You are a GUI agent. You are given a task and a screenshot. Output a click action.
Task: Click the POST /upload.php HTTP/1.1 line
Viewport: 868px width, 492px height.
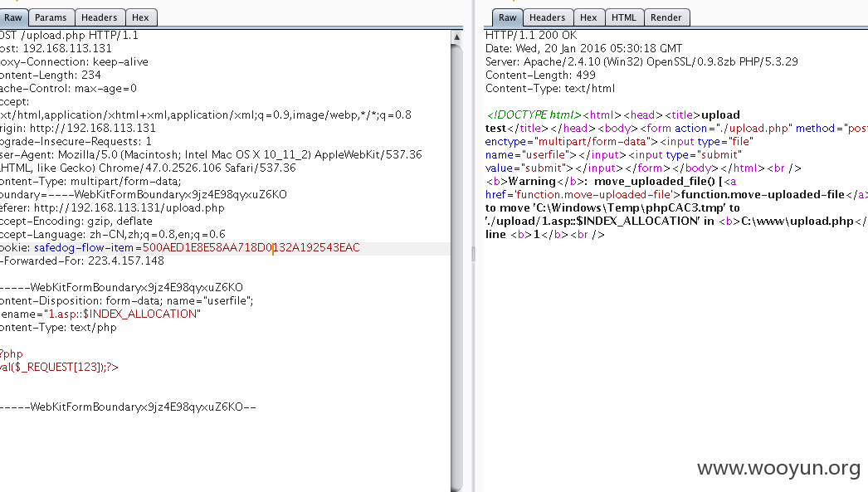click(69, 35)
